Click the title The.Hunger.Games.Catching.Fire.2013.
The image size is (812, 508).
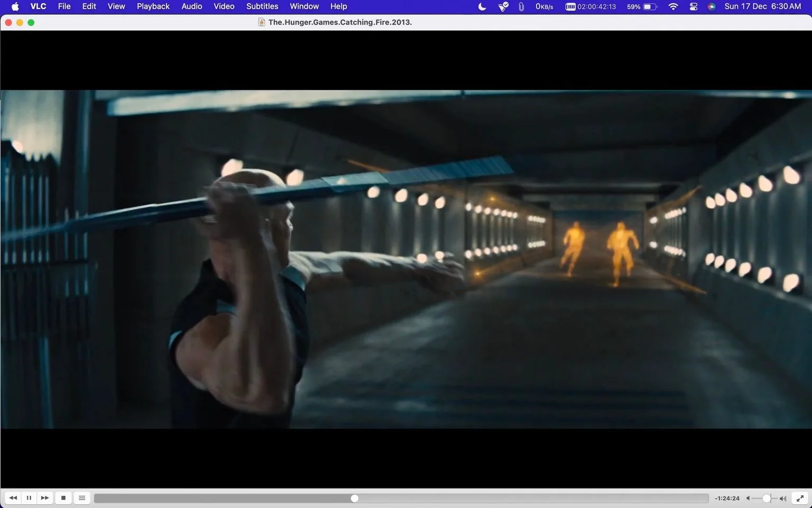tap(340, 22)
